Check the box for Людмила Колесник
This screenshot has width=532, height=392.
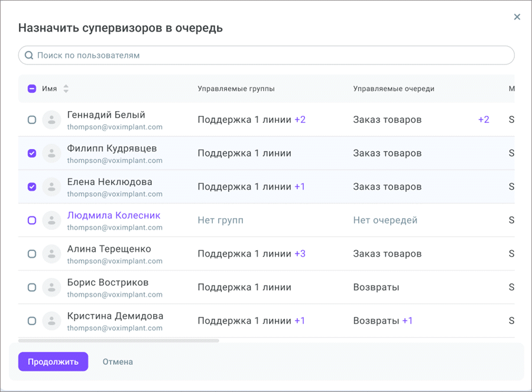point(32,221)
